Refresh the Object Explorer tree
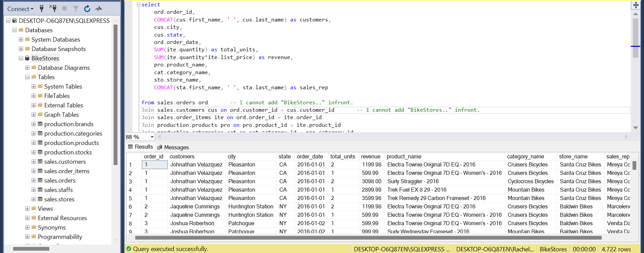Screen dimensions: 644x253 87,9
